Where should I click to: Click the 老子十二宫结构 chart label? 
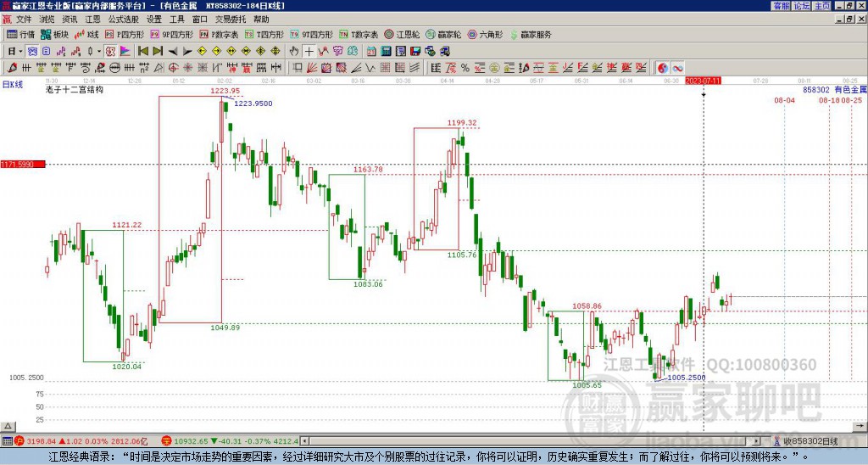pos(75,89)
